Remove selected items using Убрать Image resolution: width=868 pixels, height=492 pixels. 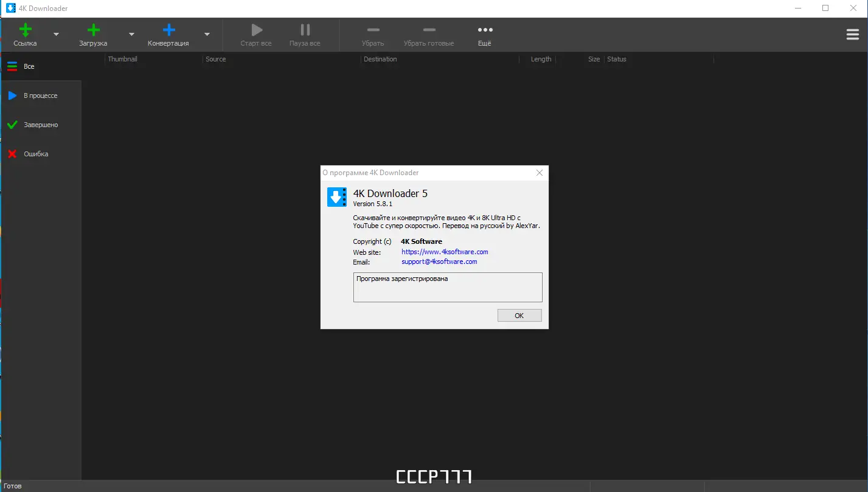(x=373, y=34)
